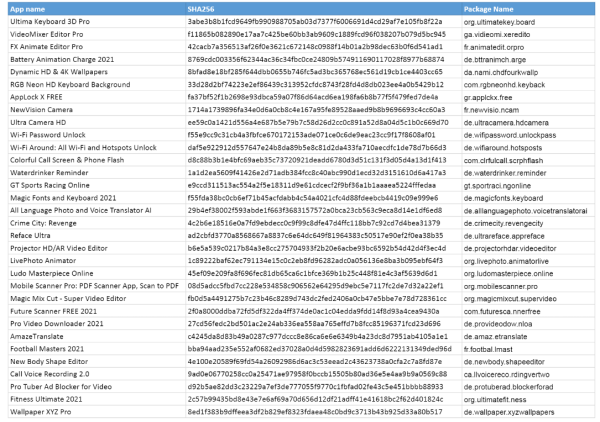The width and height of the screenshot is (600, 422).
Task: Select the 'Fitness Ultimate 2021' cell
Action: pos(96,399)
